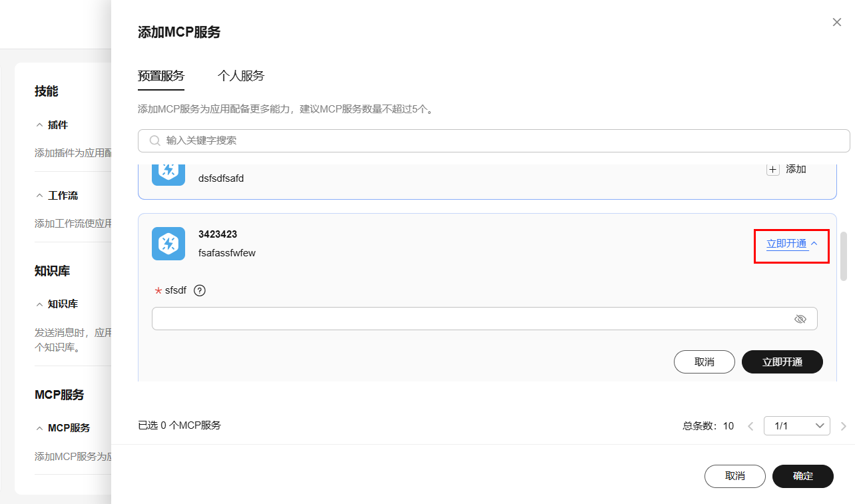Select the 预置服务 tab
This screenshot has width=855, height=504.
(161, 76)
